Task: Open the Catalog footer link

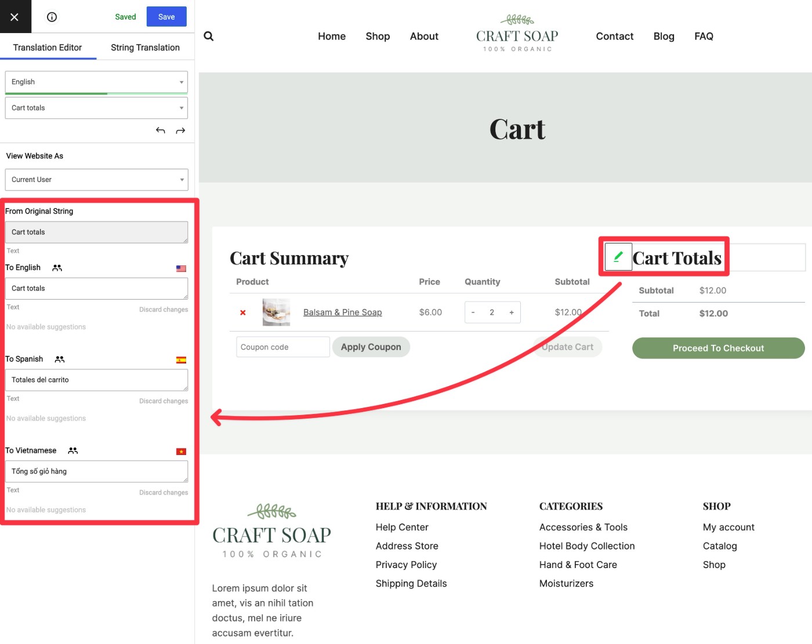Action: click(x=720, y=546)
